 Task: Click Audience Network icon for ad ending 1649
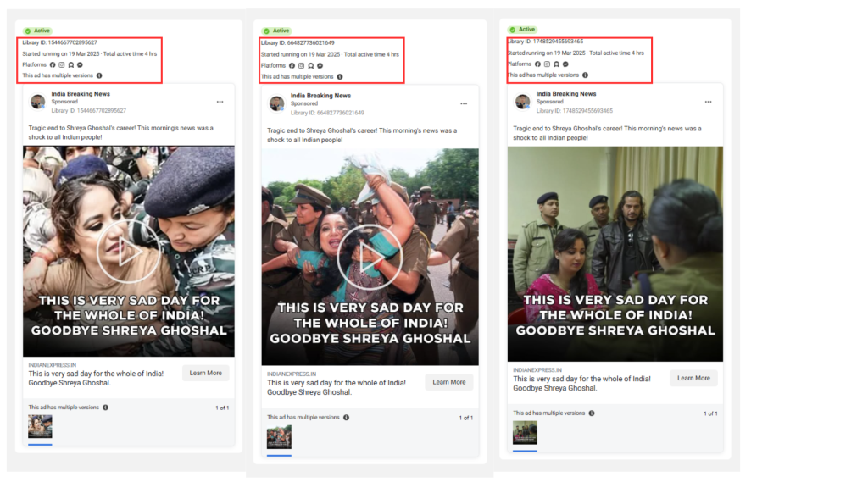(x=310, y=65)
